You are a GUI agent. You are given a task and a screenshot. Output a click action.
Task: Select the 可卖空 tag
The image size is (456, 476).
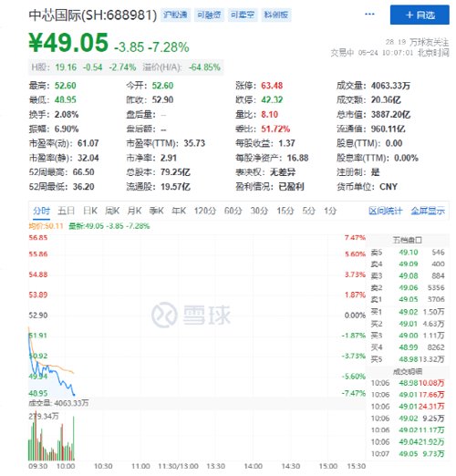coord(243,15)
